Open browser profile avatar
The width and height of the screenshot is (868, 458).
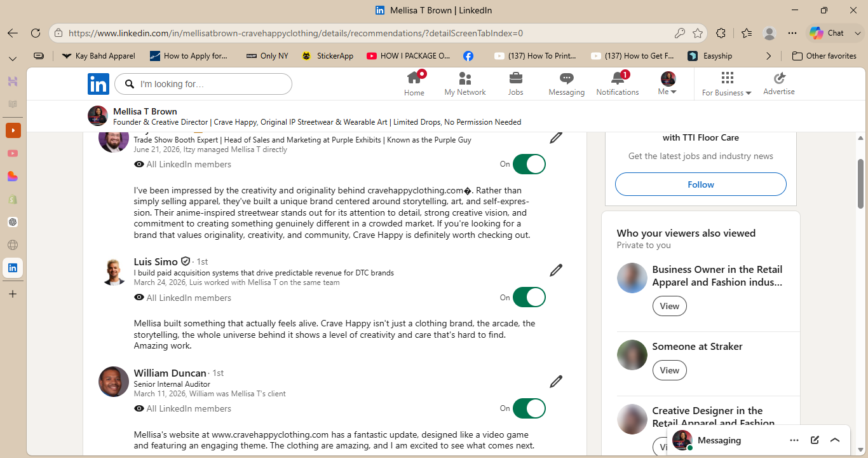point(770,33)
